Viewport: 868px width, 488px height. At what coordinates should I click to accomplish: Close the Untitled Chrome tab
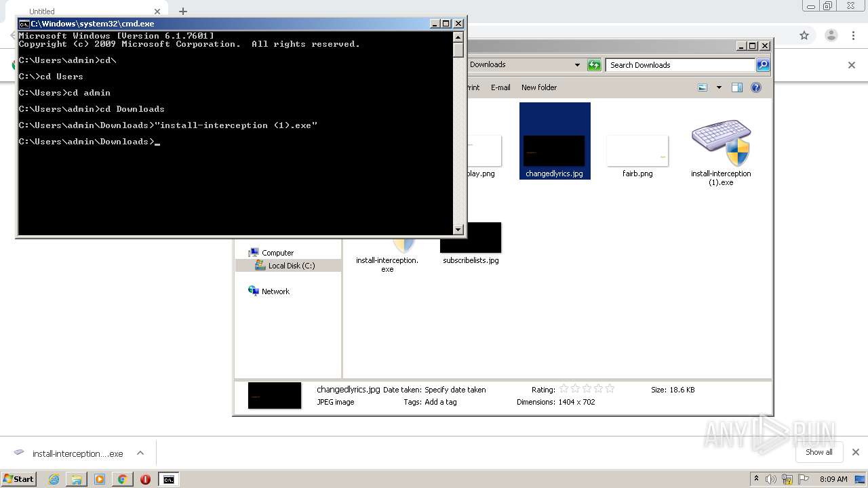point(157,12)
